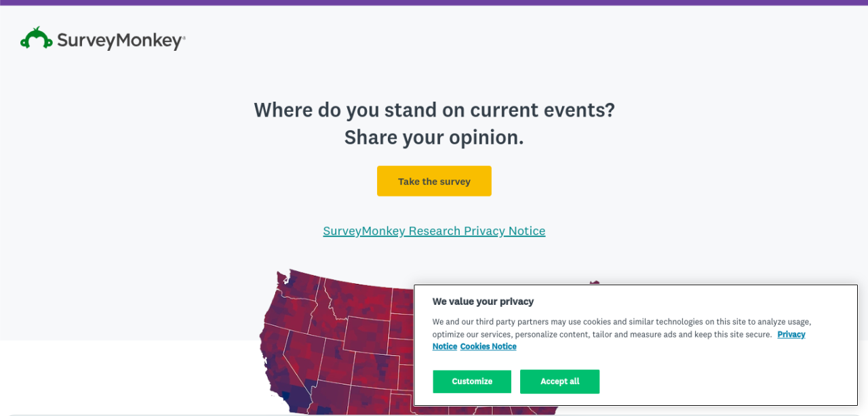Click the green SurveyMonkey monkey logo icon
The height and width of the screenshot is (416, 868).
click(x=36, y=39)
